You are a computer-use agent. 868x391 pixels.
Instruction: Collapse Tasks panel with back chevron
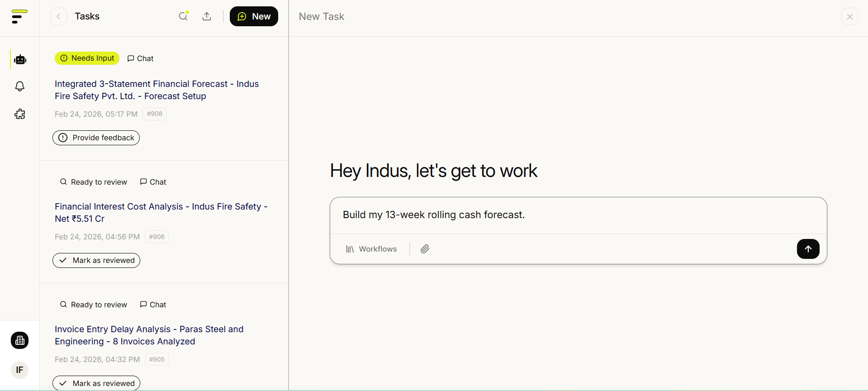58,17
